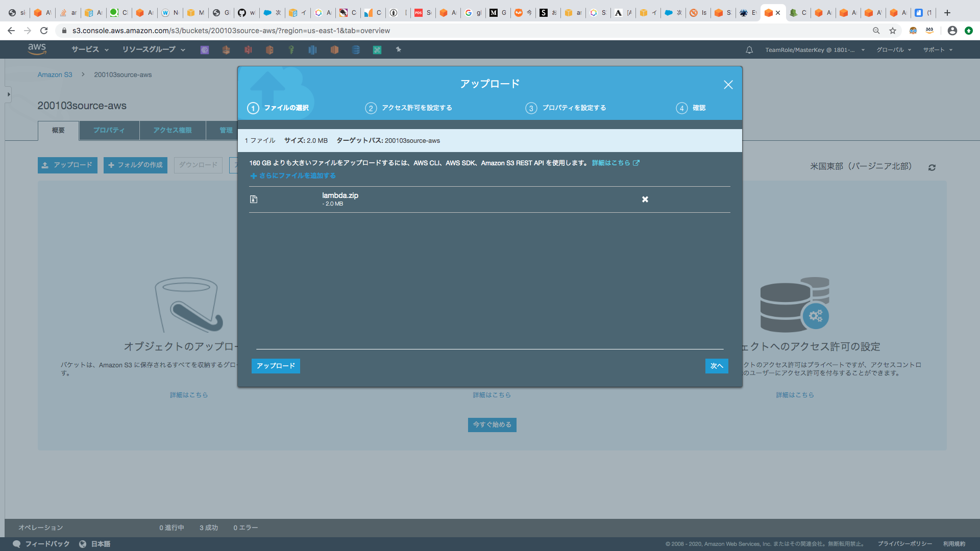The image size is (980, 551).
Task: Open 利用規約 footer link
Action: click(x=954, y=544)
